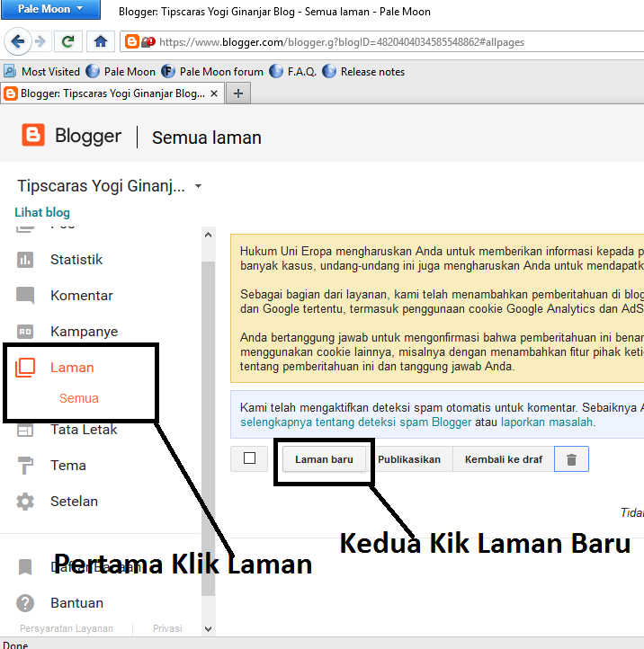Image resolution: width=644 pixels, height=649 pixels.
Task: Open the Privasi footer link
Action: click(167, 628)
